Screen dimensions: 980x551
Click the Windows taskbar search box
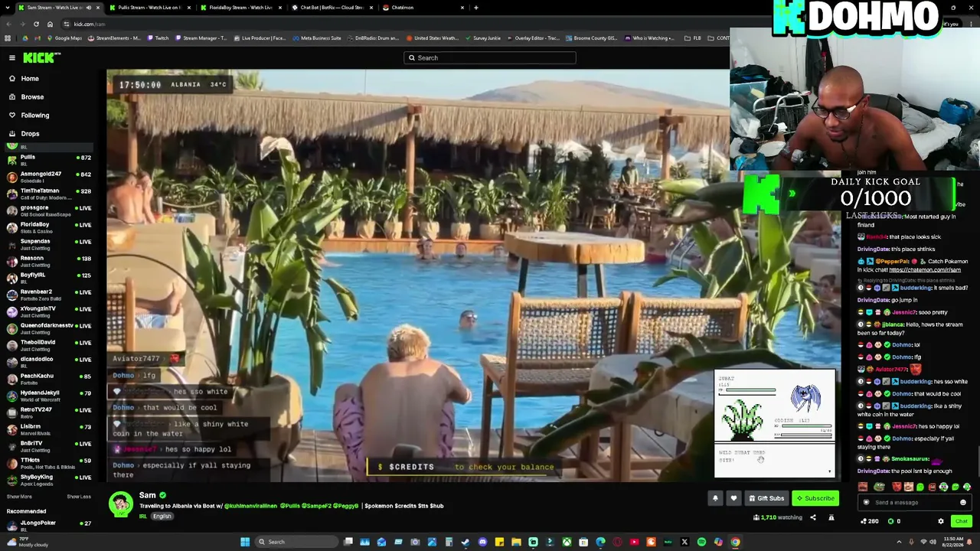(x=298, y=542)
